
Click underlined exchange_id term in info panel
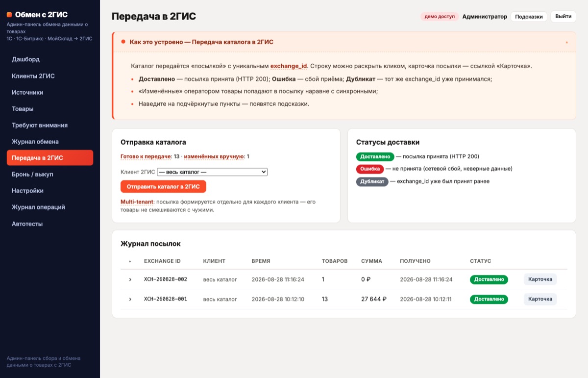coord(289,66)
